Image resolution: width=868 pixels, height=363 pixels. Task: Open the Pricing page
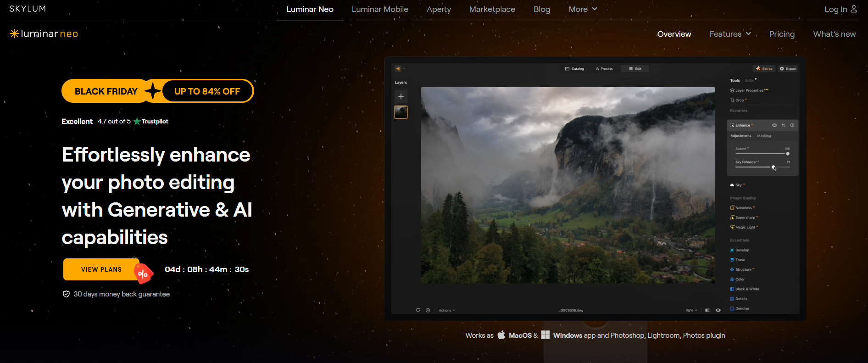(x=782, y=34)
